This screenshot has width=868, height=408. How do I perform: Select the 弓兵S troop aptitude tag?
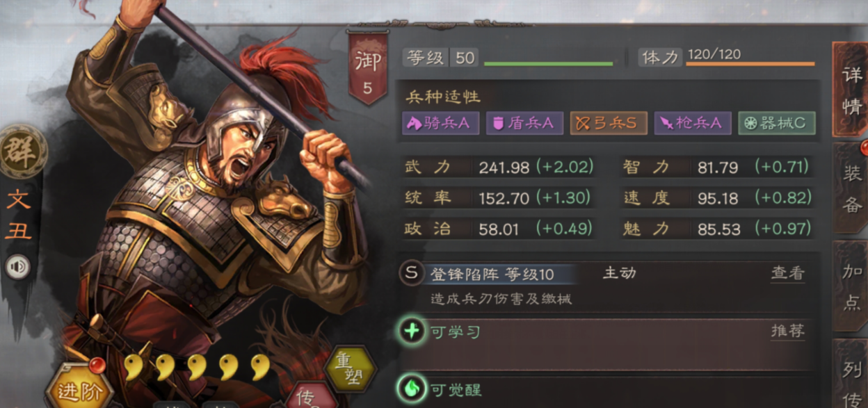tap(609, 124)
